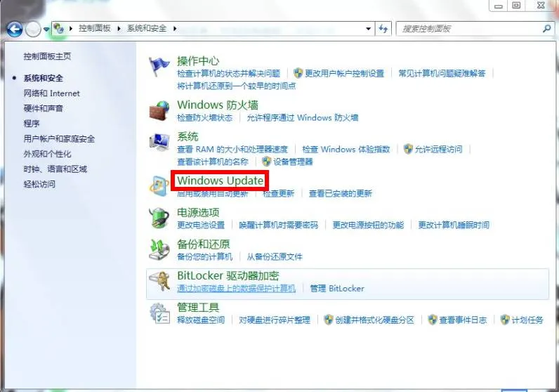Click 从备份还原文件 link
The height and width of the screenshot is (392, 559).
[275, 257]
